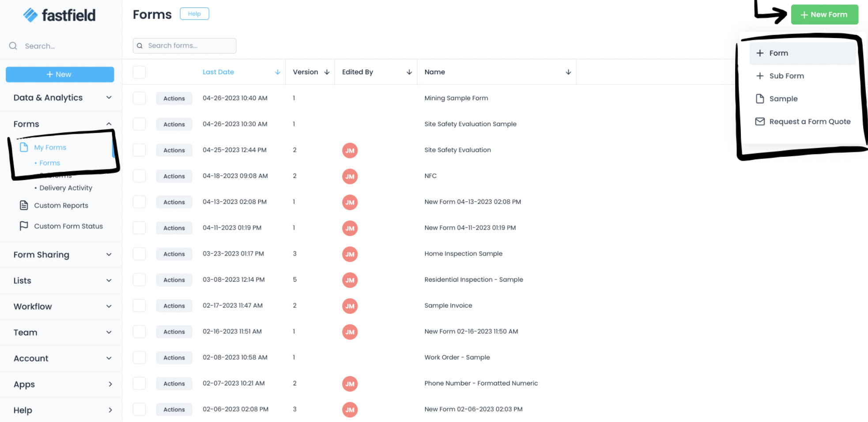Choose Sub Form from the New Form menu
Image resolution: width=868 pixels, height=422 pixels.
(786, 76)
